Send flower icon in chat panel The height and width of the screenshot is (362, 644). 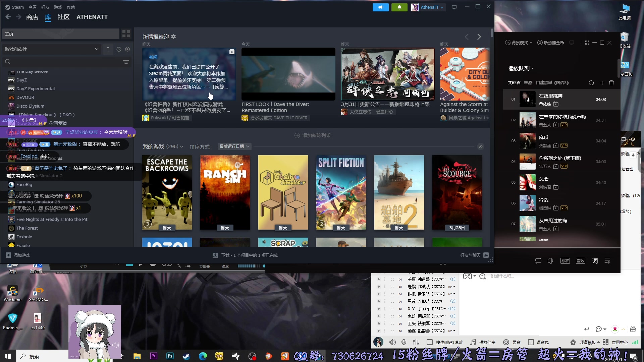point(615,329)
